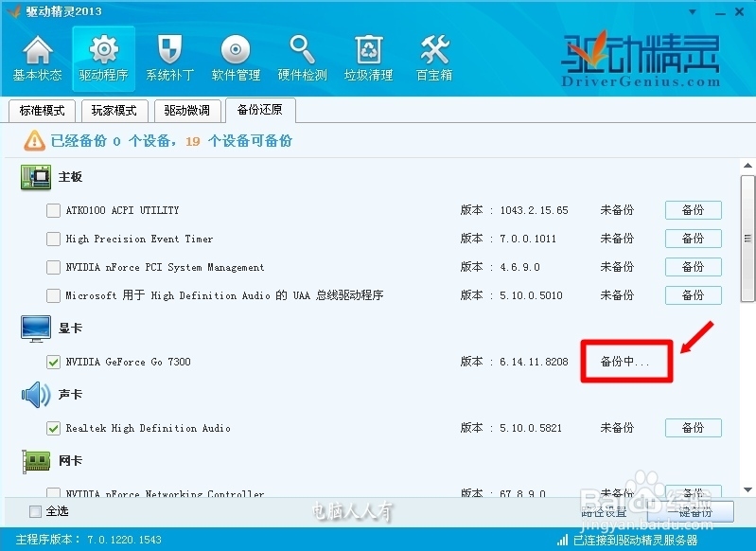Click the 路径设置 link

point(604,512)
